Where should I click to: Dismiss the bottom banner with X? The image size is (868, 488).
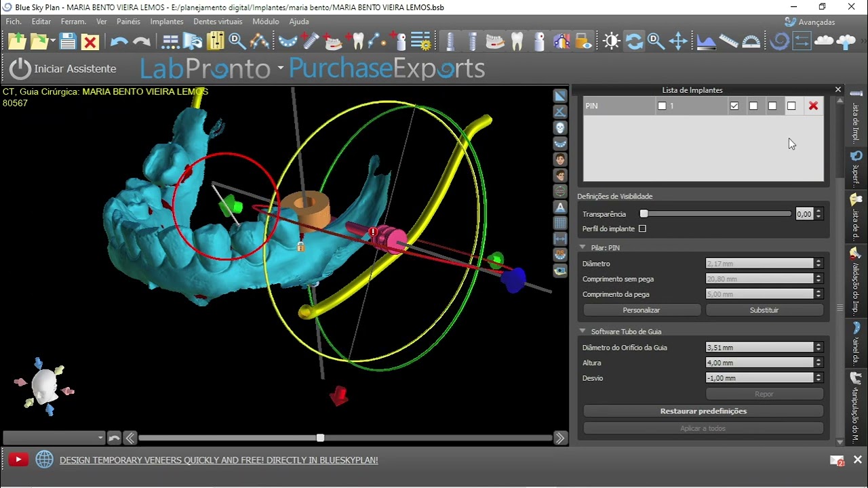(x=857, y=460)
